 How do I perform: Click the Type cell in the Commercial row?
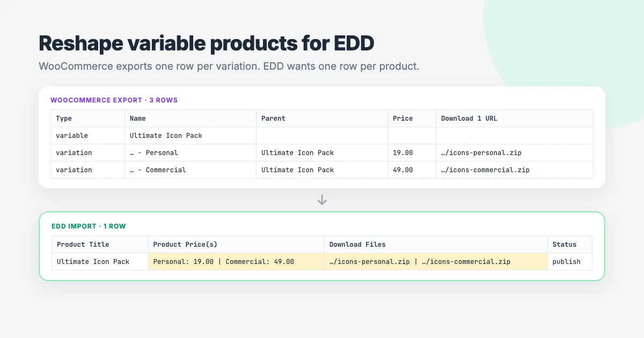[x=88, y=170]
